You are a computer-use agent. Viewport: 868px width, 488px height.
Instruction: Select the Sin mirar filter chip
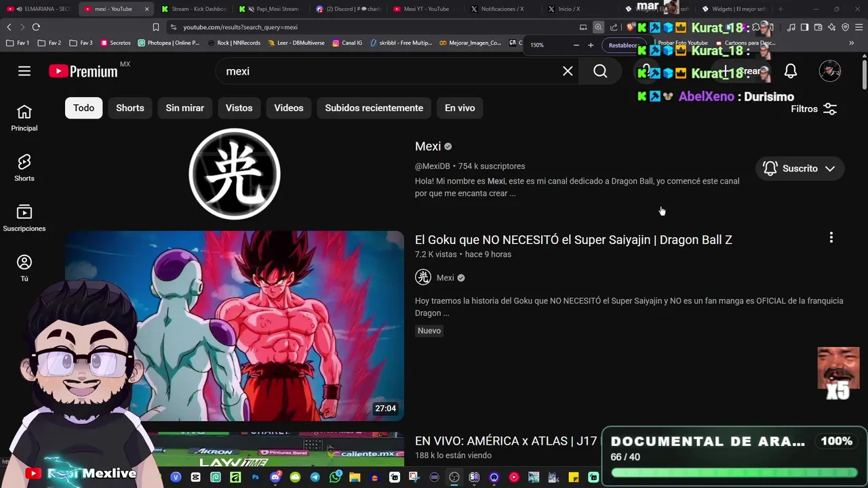pos(185,108)
